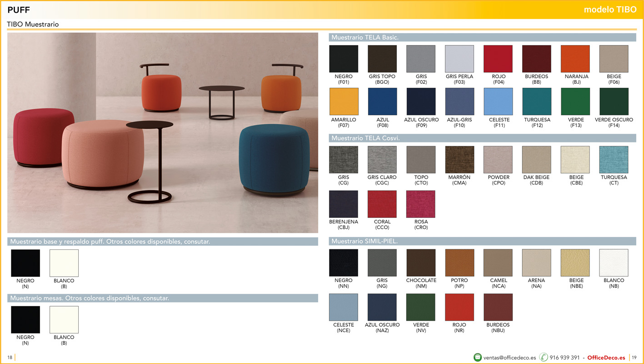This screenshot has height=364, width=644.
Task: Choose the Cosvi TURQUESA (CT) swatch
Action: (x=614, y=160)
